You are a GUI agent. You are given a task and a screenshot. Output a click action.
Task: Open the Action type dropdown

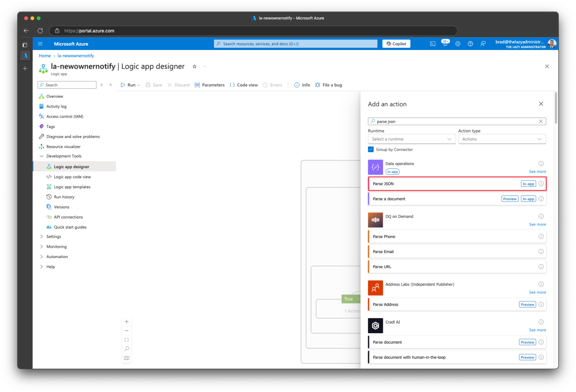[x=502, y=139]
